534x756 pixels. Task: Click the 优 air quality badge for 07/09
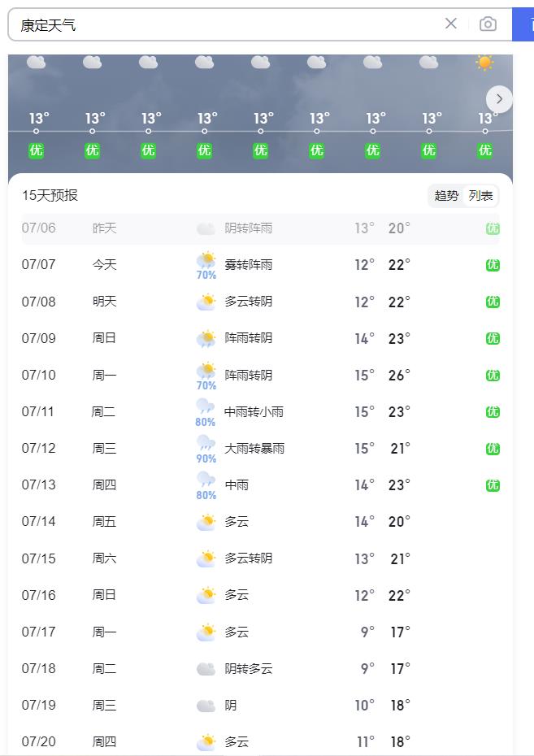(x=493, y=338)
